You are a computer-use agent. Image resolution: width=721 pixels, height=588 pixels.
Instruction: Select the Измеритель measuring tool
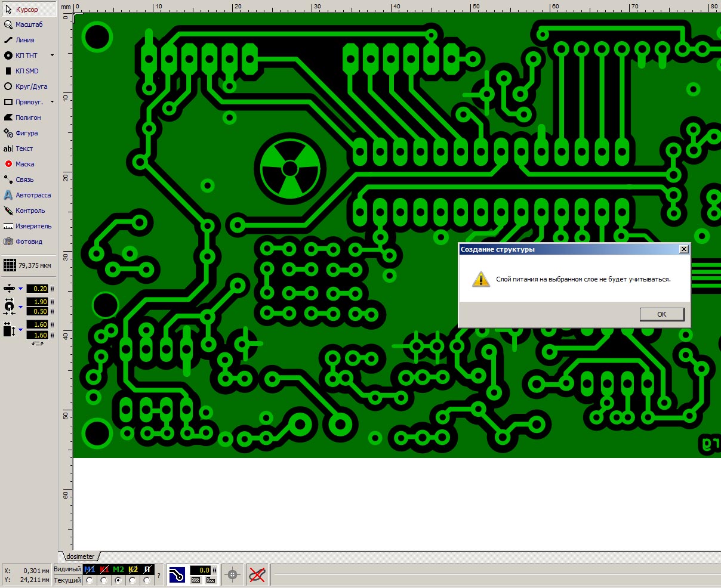pos(27,226)
